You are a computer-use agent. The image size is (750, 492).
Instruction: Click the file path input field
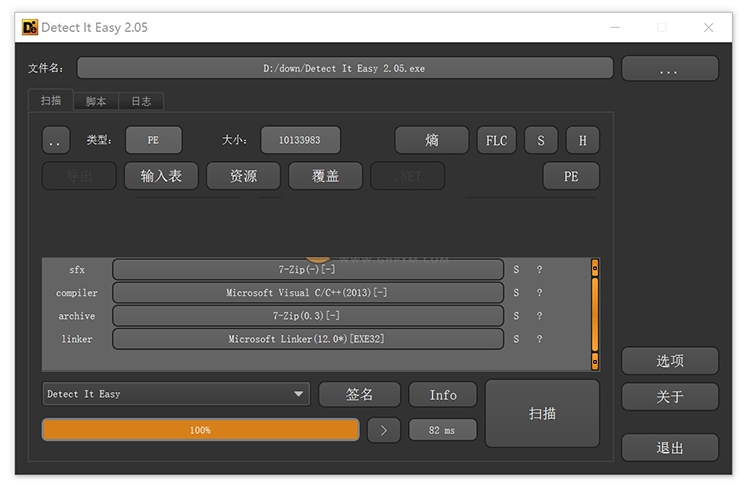pyautogui.click(x=344, y=69)
